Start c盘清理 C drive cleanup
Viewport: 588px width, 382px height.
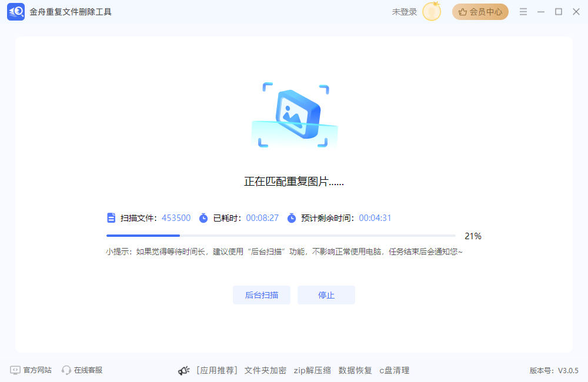pyautogui.click(x=395, y=370)
